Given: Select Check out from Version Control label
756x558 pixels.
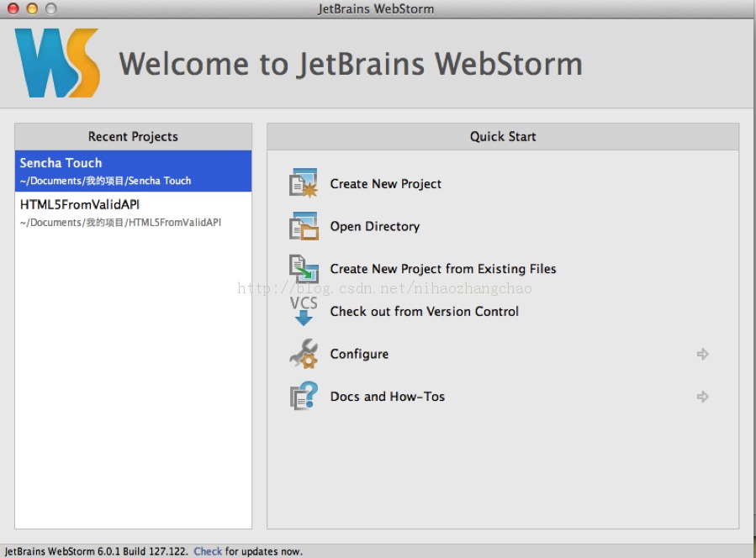Looking at the screenshot, I should pos(425,312).
